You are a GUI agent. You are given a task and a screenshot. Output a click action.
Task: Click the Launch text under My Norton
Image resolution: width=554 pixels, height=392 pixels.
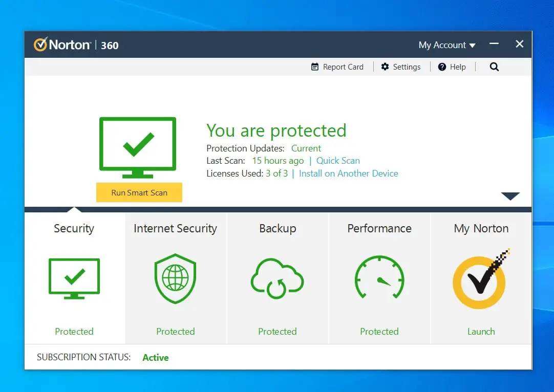coord(481,332)
